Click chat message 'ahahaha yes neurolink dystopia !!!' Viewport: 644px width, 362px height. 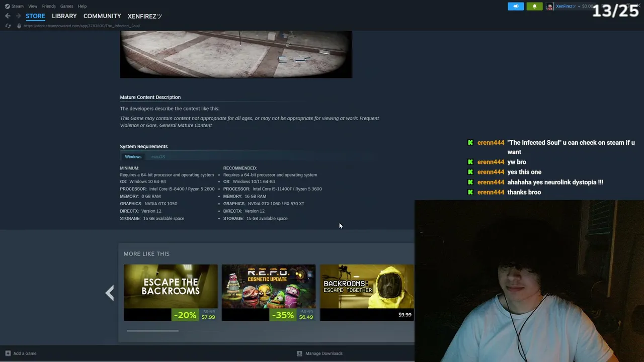click(x=555, y=183)
